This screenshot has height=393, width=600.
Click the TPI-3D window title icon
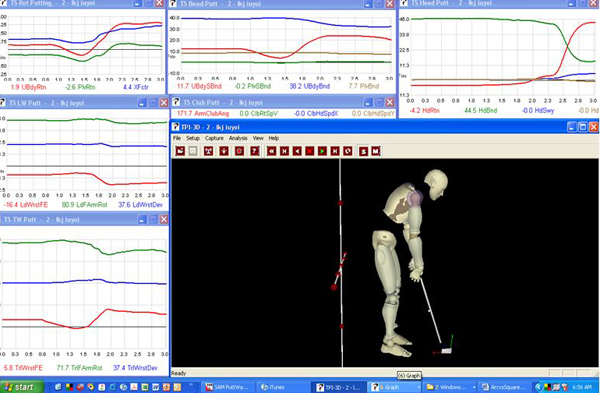(176, 127)
